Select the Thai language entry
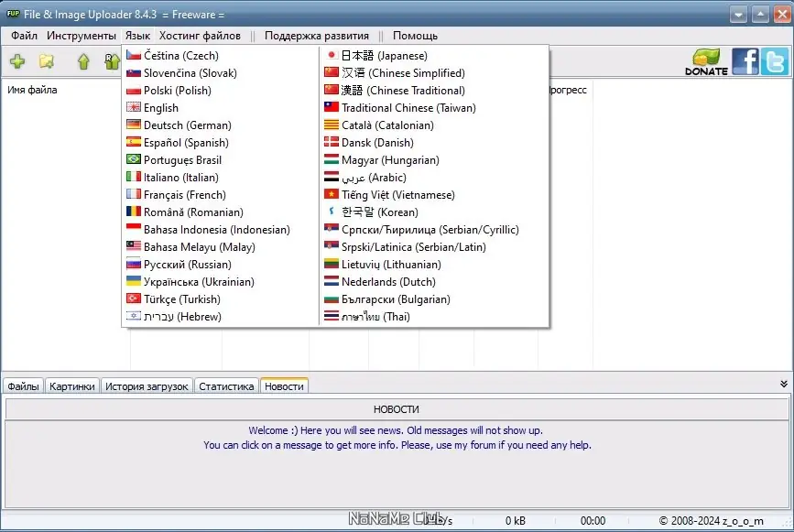This screenshot has height=532, width=794. point(434,317)
